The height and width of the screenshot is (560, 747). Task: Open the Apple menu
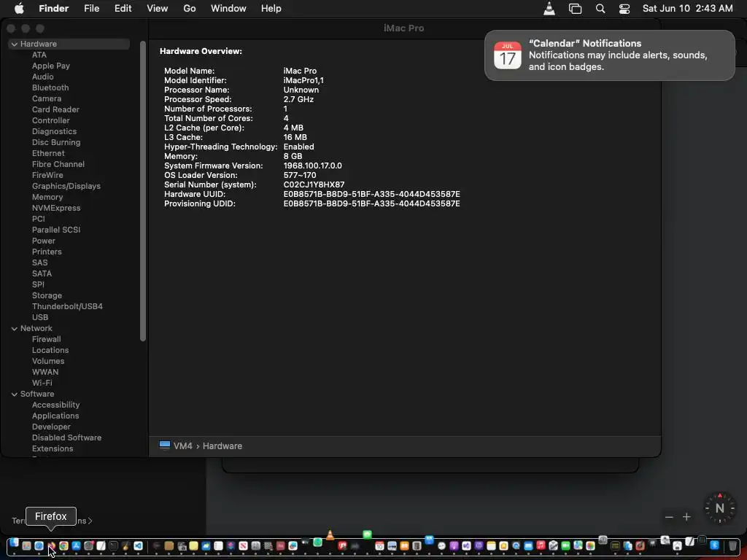click(x=19, y=8)
